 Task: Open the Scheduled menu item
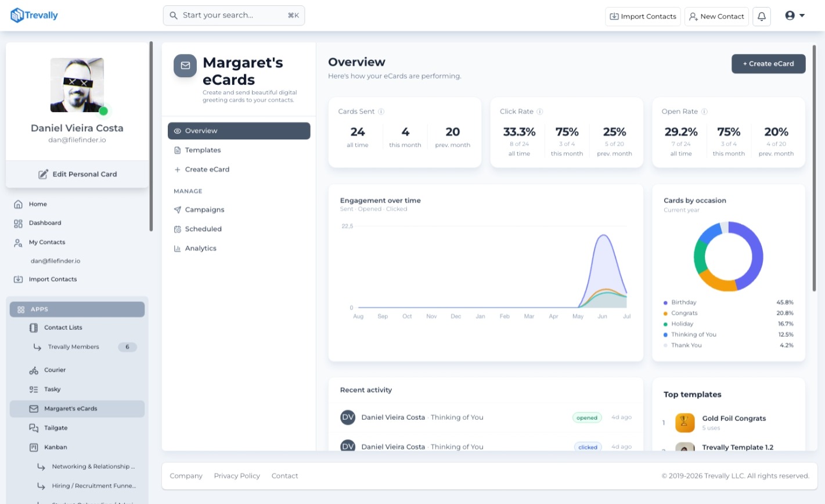pyautogui.click(x=239, y=229)
